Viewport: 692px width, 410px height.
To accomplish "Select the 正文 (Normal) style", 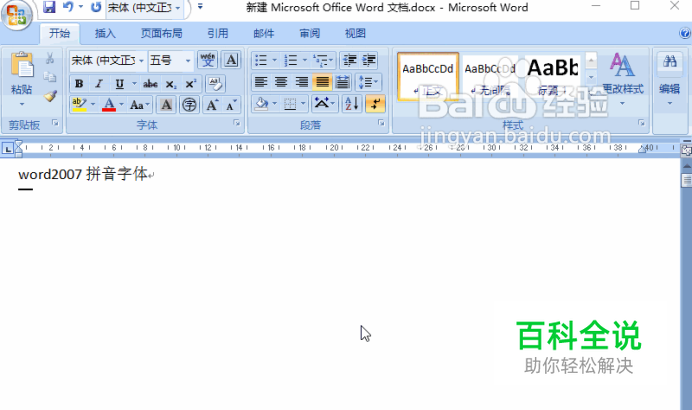I will point(428,76).
